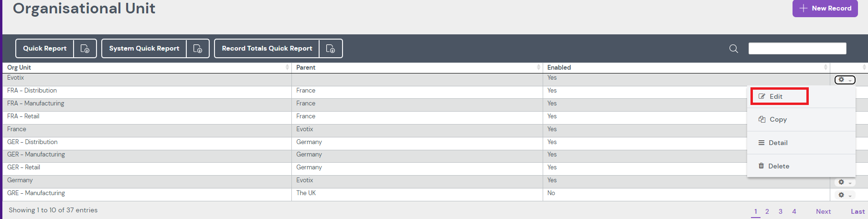The image size is (868, 219).
Task: Open Quick Report export icon
Action: pyautogui.click(x=85, y=49)
